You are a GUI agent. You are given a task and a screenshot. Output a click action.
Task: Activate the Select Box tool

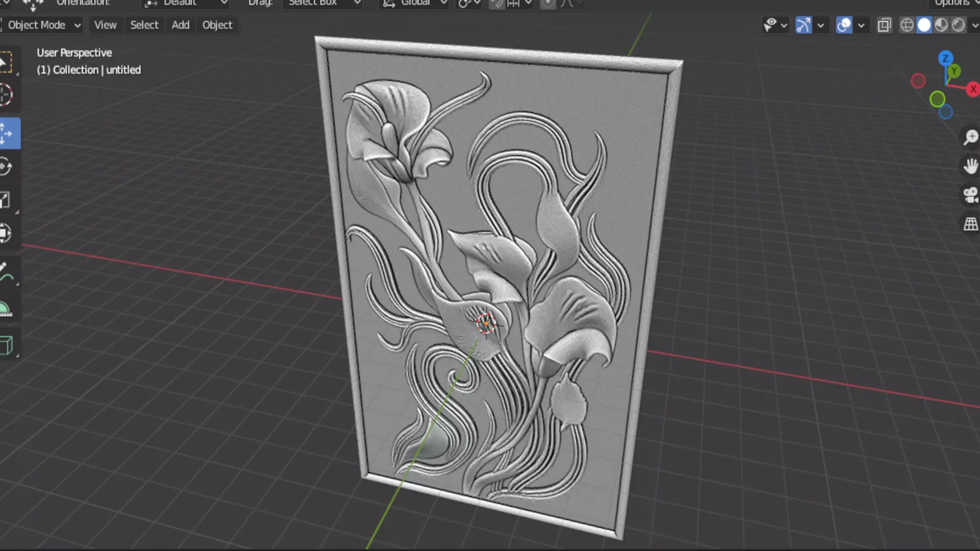click(7, 62)
